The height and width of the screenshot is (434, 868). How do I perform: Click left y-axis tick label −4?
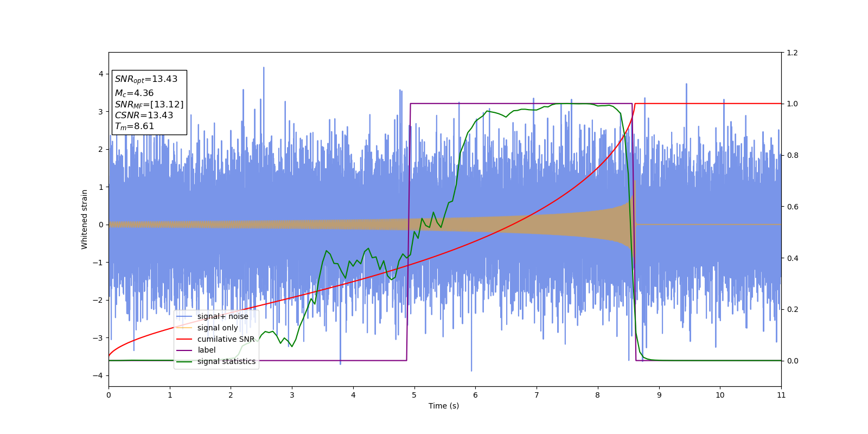[97, 375]
